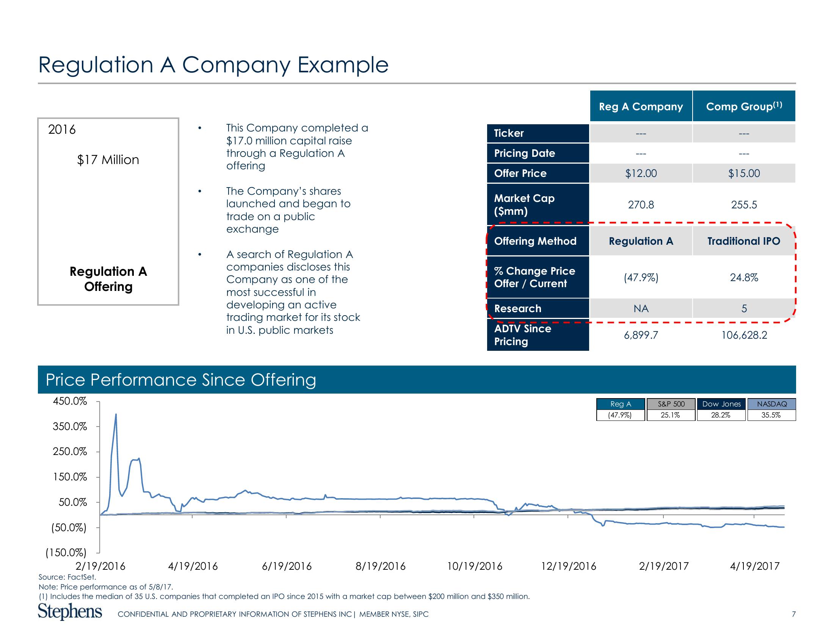This screenshot has width=834, height=644.
Task: Click the '2016' year label in box
Action: 62,130
